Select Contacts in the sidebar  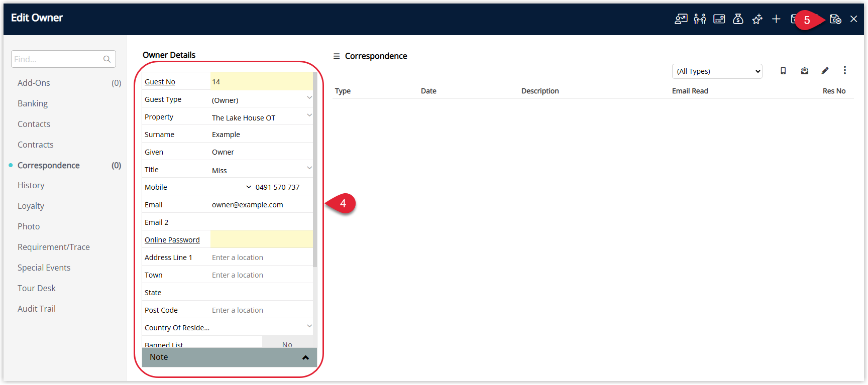click(34, 124)
